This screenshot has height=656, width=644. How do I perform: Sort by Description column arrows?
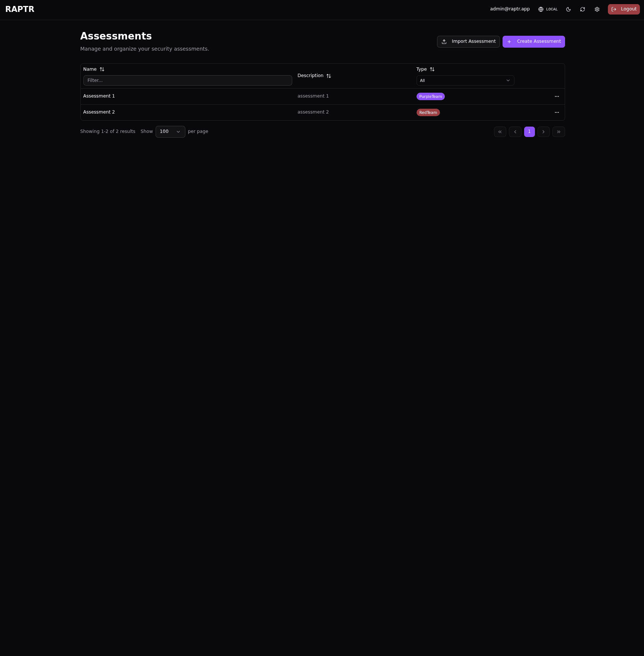[x=329, y=76]
